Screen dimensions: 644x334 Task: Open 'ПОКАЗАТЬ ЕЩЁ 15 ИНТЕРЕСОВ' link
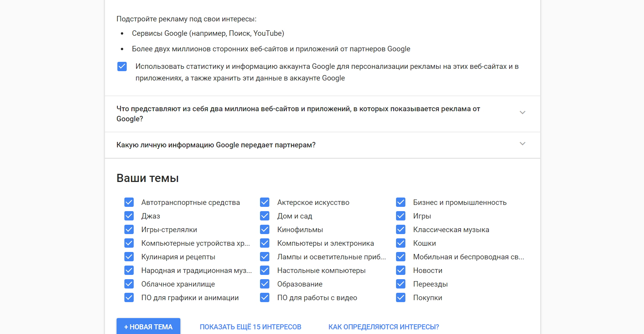tap(250, 327)
